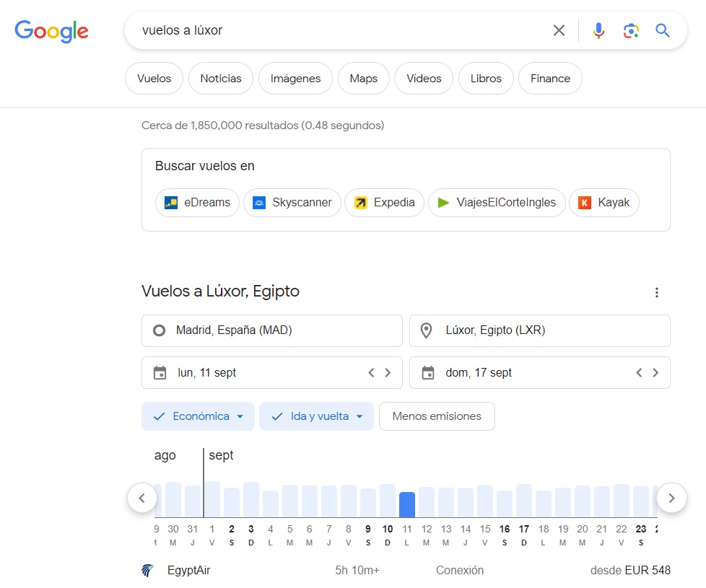Select the price bar for 10 sept
This screenshot has height=588, width=706.
pyautogui.click(x=388, y=501)
